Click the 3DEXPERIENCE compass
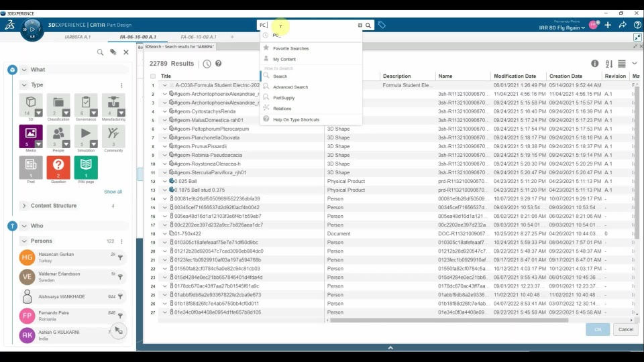This screenshot has width=644, height=362. coord(32,30)
